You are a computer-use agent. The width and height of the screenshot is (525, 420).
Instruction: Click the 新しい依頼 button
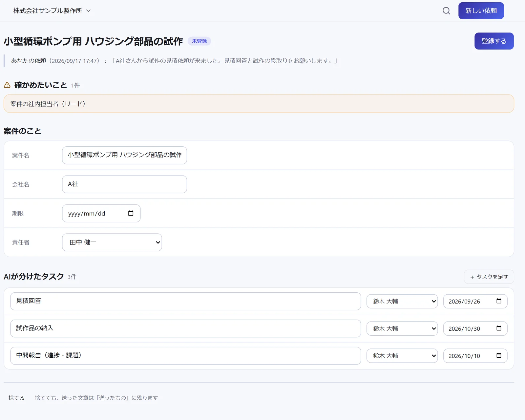pos(481,11)
